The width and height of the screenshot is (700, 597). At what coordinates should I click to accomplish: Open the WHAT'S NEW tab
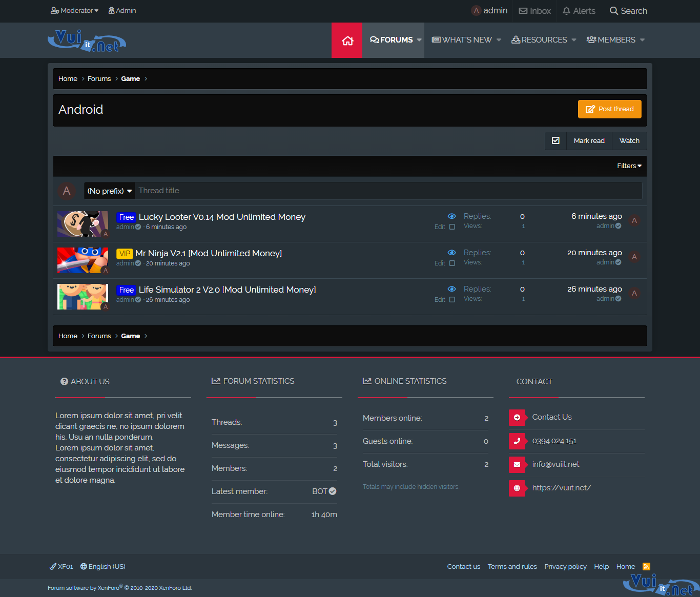tap(462, 40)
